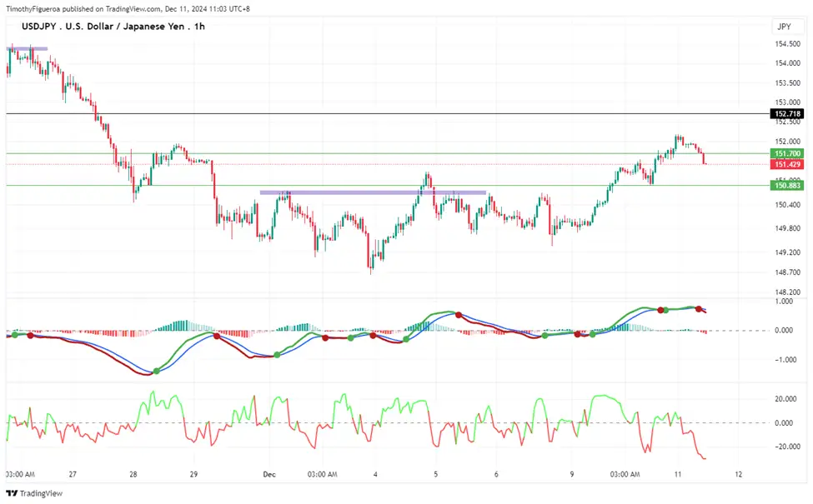
Task: Click the red 151.429 current price label
Action: tap(788, 164)
